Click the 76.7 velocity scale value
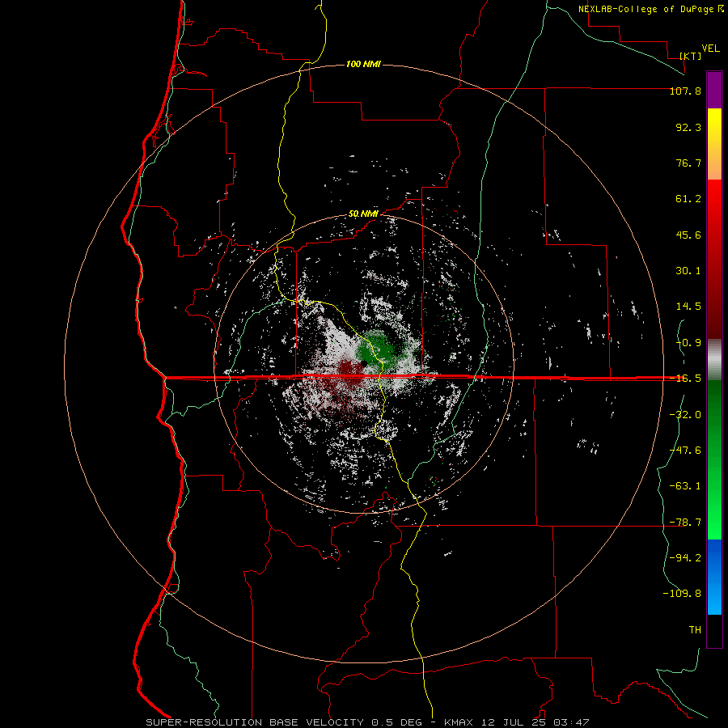728x728 pixels. (x=688, y=163)
